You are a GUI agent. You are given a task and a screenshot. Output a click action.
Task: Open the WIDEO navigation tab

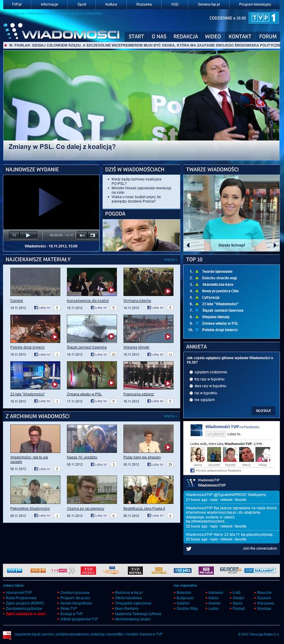point(213,36)
